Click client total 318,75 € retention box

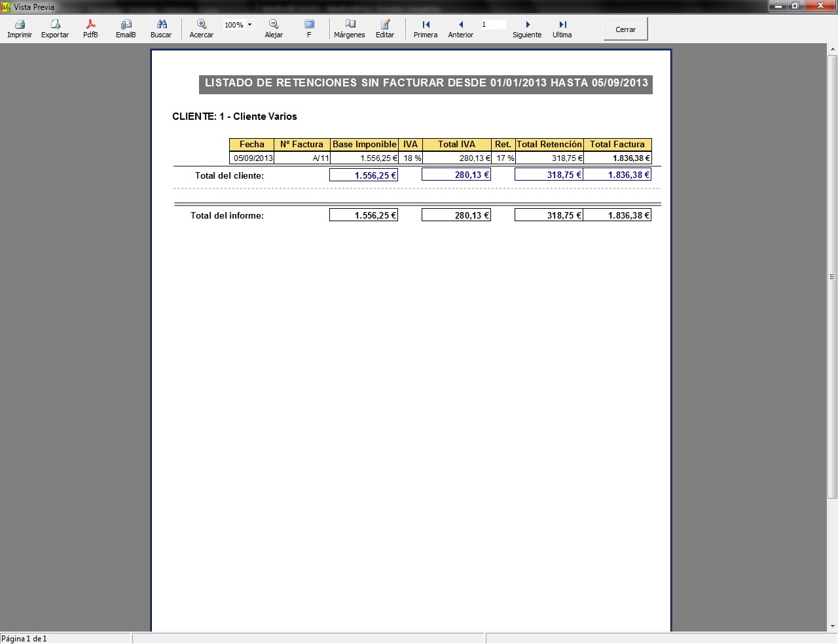(549, 175)
